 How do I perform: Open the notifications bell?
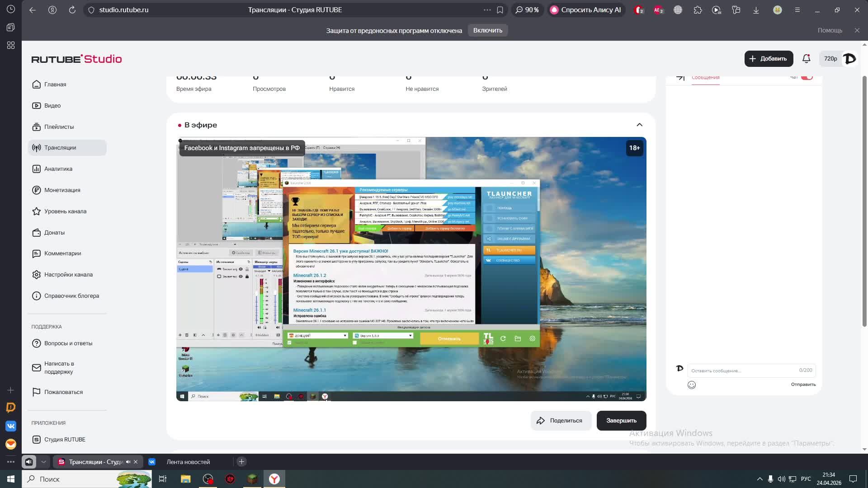(x=806, y=59)
